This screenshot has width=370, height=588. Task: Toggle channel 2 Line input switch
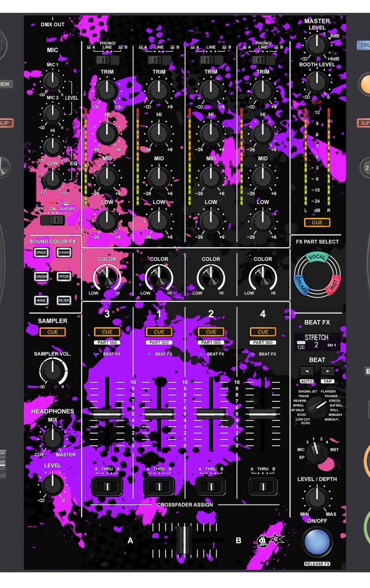(x=211, y=60)
